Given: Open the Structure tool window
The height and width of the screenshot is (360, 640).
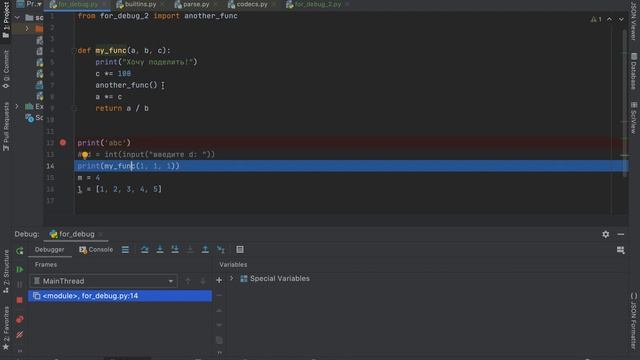Looking at the screenshot, I should tap(6, 271).
